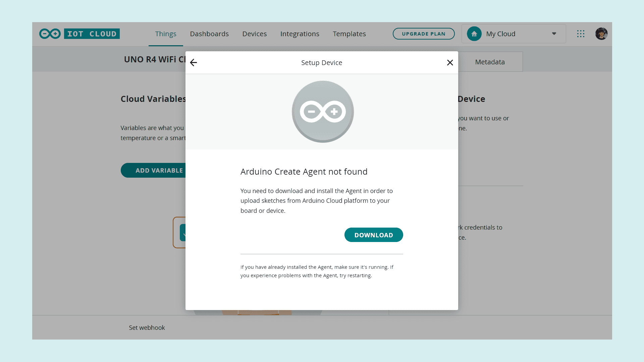This screenshot has height=362, width=644.
Task: Open the Metadata tab
Action: (490, 62)
